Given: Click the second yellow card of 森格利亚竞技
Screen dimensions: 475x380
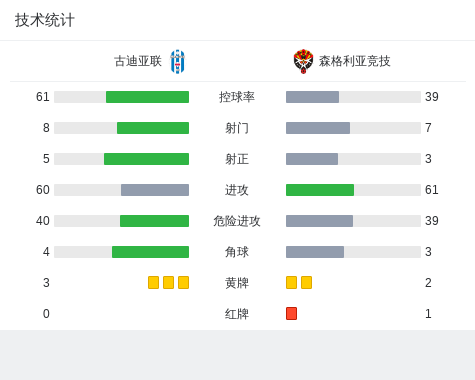Looking at the screenshot, I should (x=306, y=282).
